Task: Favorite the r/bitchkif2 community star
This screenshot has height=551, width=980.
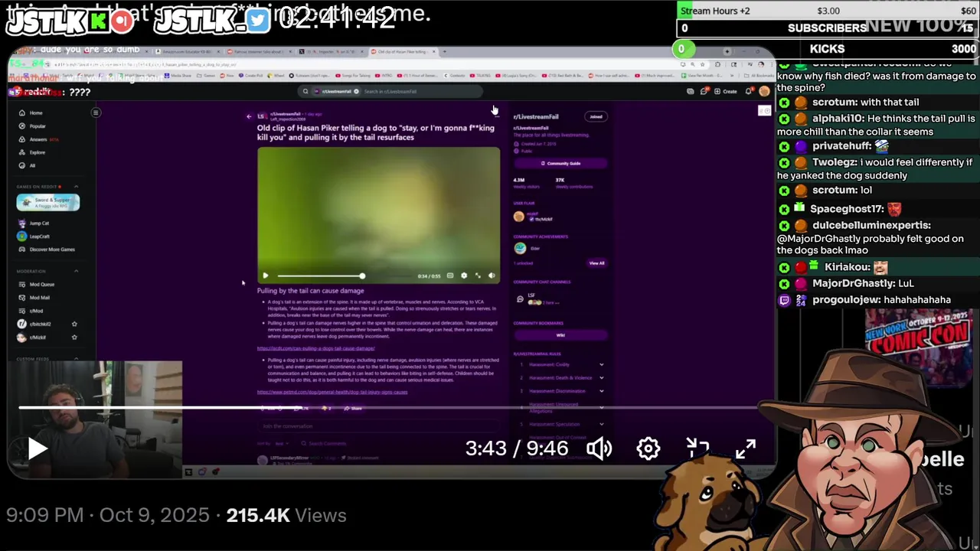Action: [x=74, y=324]
